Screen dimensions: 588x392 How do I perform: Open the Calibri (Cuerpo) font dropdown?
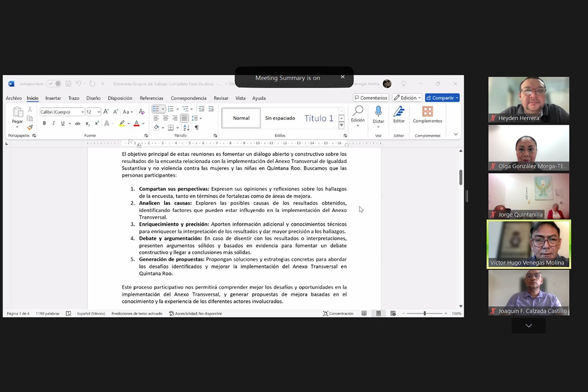83,112
